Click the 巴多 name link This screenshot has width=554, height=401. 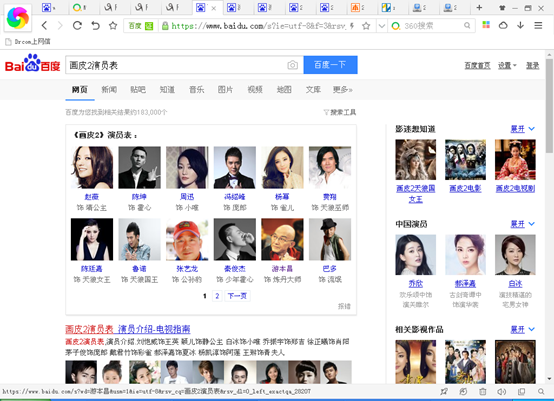(x=330, y=269)
